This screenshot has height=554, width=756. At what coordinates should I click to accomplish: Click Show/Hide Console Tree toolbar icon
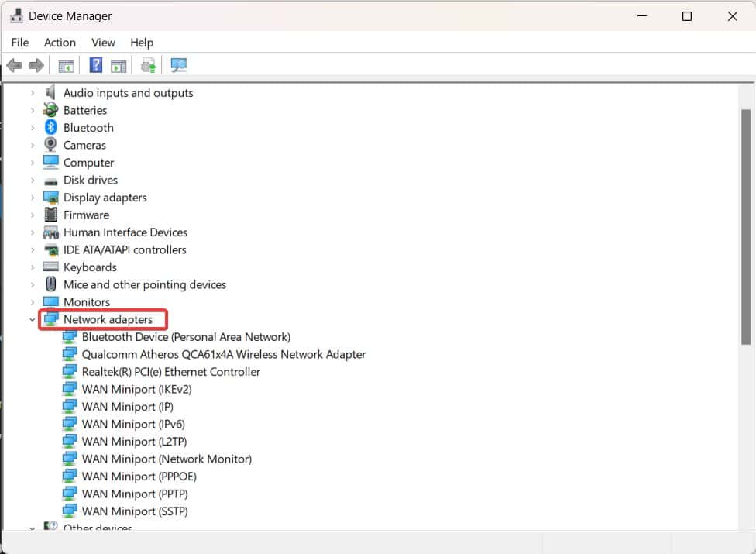tap(67, 66)
